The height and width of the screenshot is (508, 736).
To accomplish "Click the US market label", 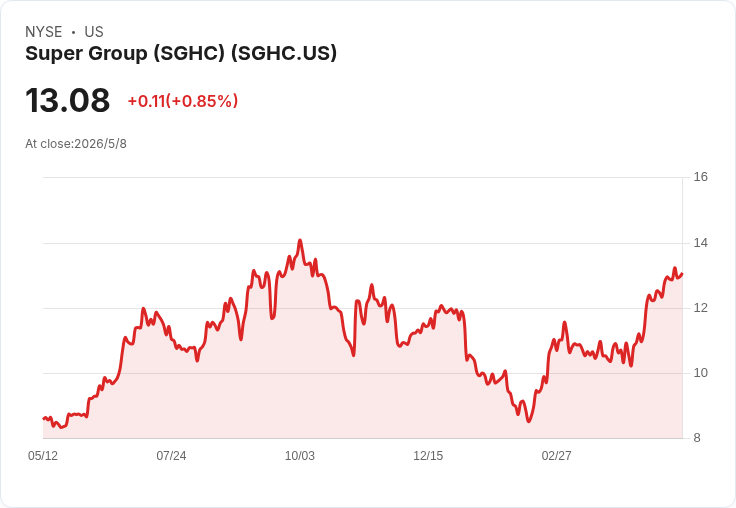I will pos(94,32).
